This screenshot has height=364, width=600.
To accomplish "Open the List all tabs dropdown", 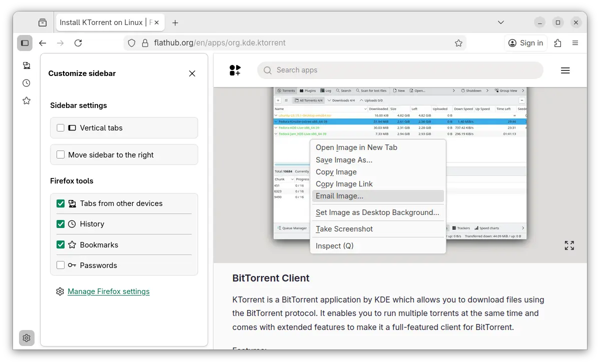I will [x=501, y=22].
